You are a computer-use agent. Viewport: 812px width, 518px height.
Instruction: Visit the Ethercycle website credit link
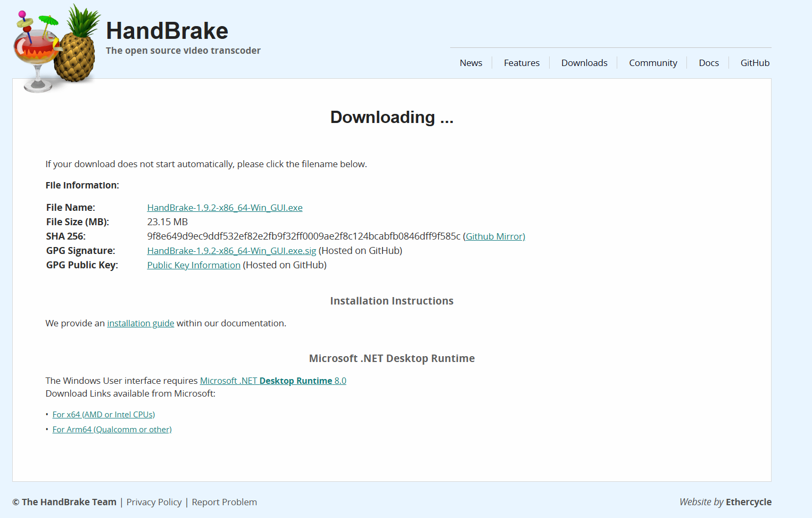coord(748,502)
